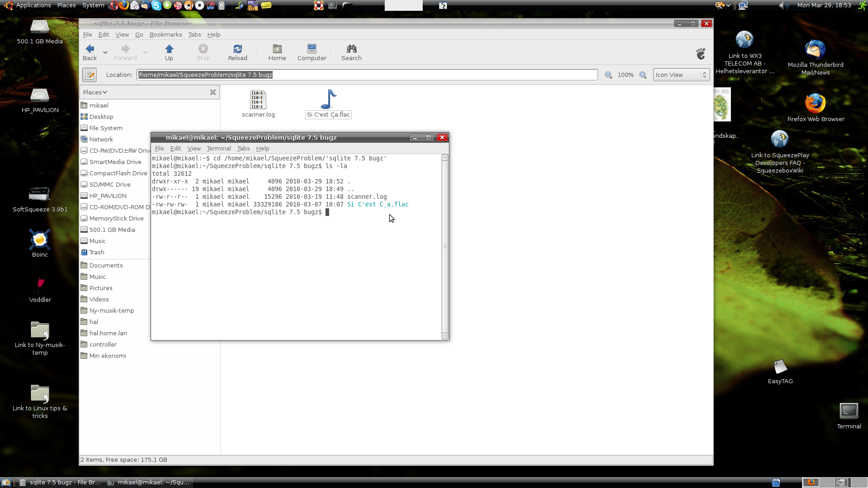The image size is (868, 488).
Task: Click the Location path input field
Action: click(366, 75)
